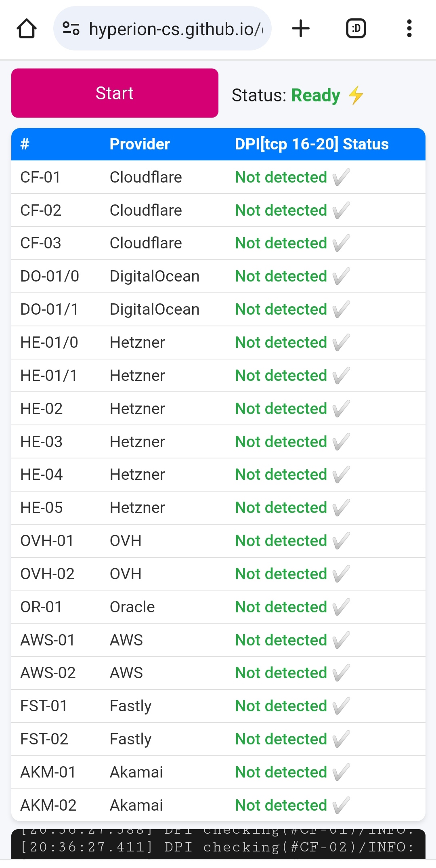436x868 pixels.
Task: Click the DPI[tcp 16-20] Status column header
Action: click(311, 144)
